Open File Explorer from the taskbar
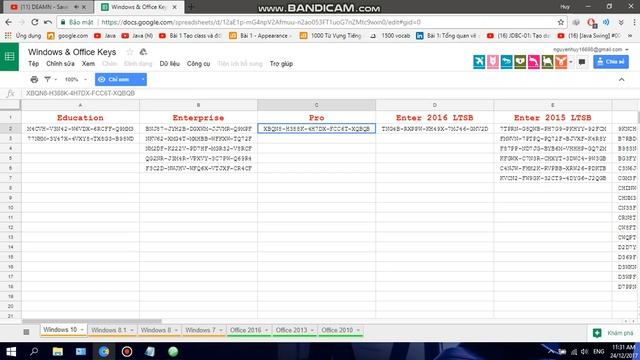640x360 pixels. click(58, 351)
